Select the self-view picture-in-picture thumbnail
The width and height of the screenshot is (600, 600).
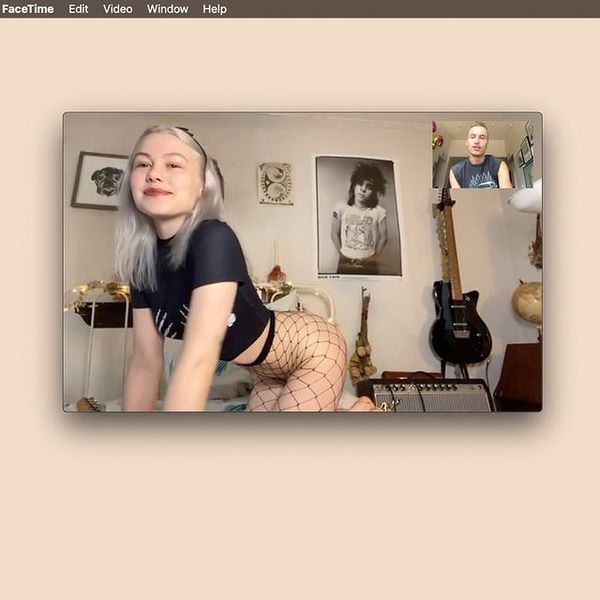483,155
